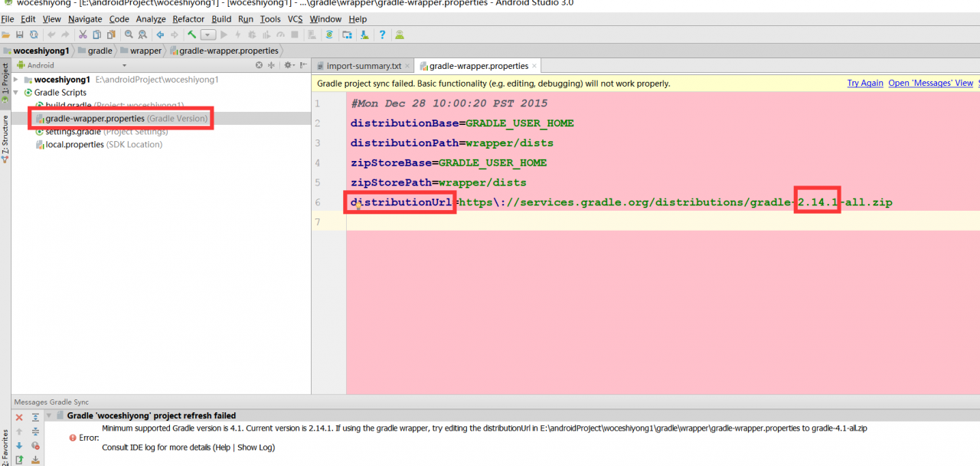Click Collapse All icon in Messages panel

(x=35, y=432)
